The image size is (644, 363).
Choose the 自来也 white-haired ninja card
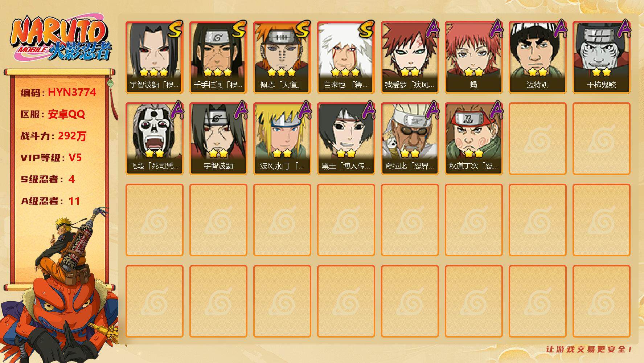coord(346,57)
